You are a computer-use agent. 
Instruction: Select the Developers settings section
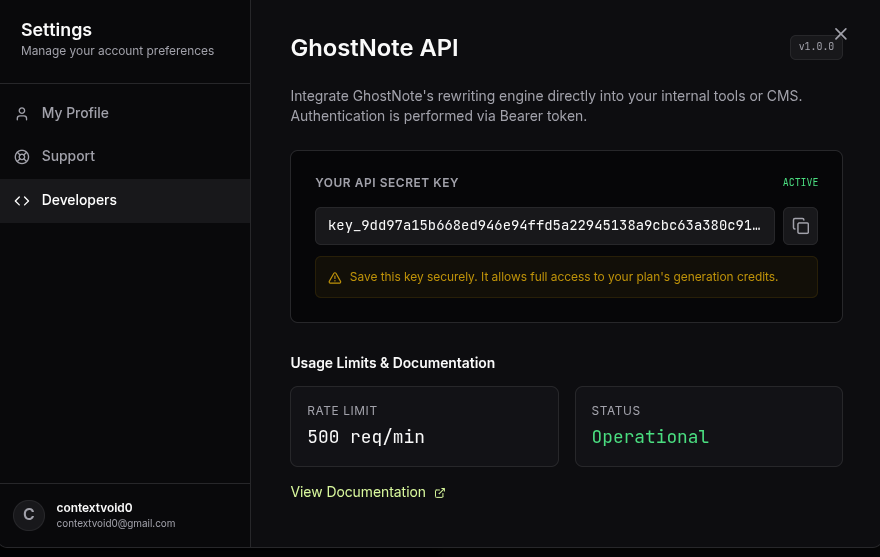(125, 201)
